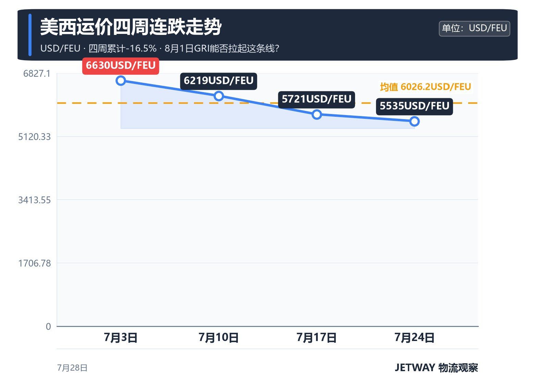This screenshot has height=392, width=535.
Task: Click the 7月3日 data point marker
Action: [121, 81]
